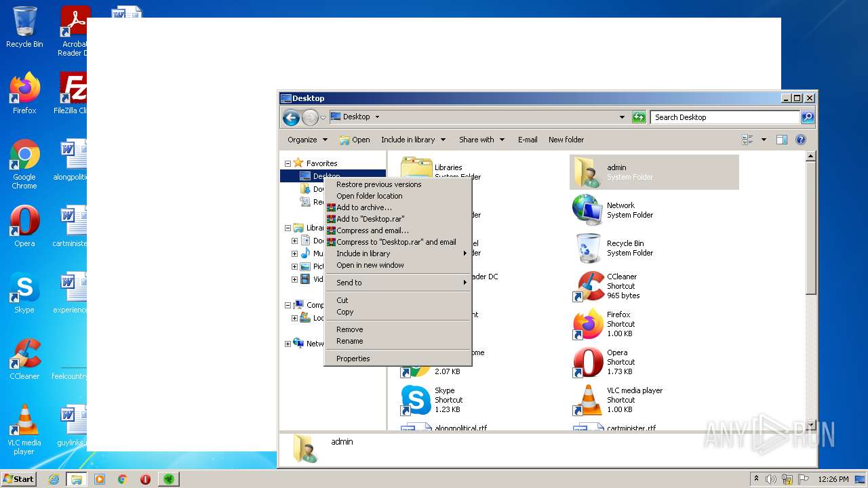The width and height of the screenshot is (868, 488).
Task: Toggle the preview pane button
Action: 782,140
